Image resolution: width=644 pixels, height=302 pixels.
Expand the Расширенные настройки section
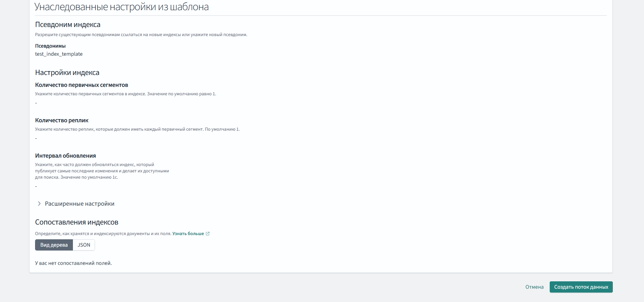coord(79,204)
